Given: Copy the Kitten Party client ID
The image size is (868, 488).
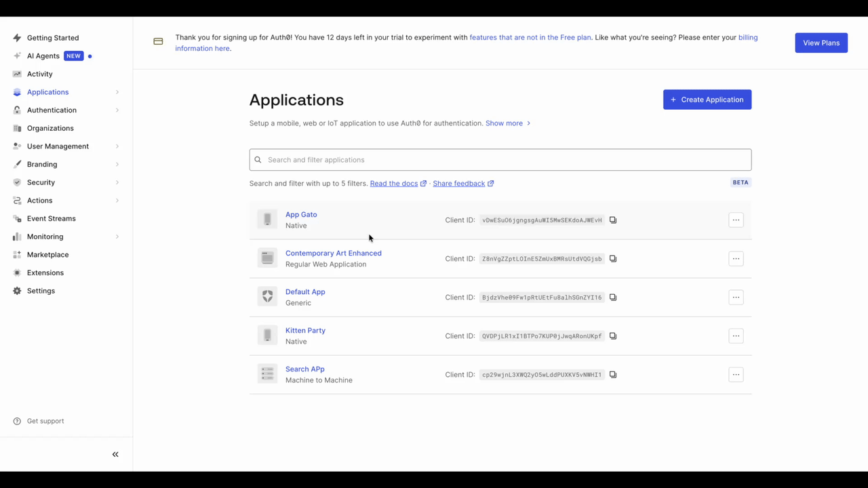Looking at the screenshot, I should pos(613,336).
